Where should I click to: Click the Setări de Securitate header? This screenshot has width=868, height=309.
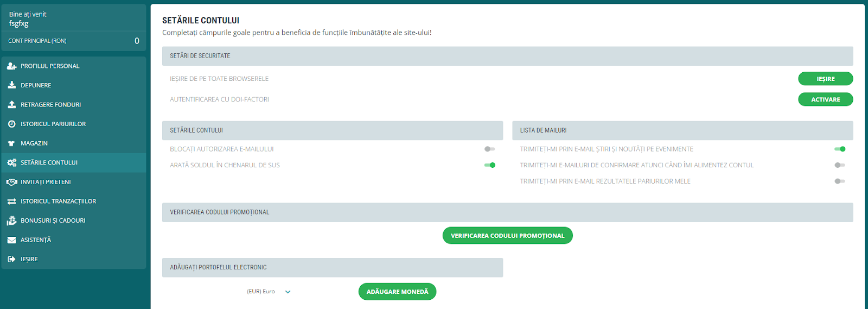[x=508, y=56]
